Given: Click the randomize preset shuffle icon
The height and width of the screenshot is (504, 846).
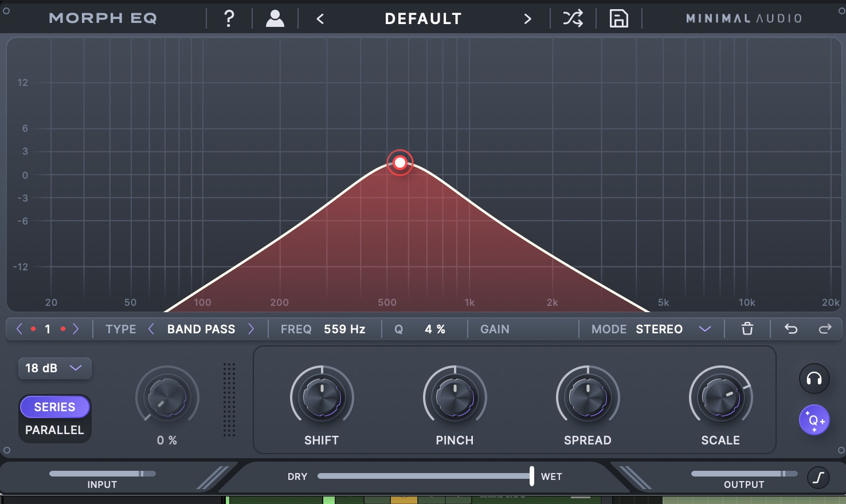Looking at the screenshot, I should click(x=573, y=18).
